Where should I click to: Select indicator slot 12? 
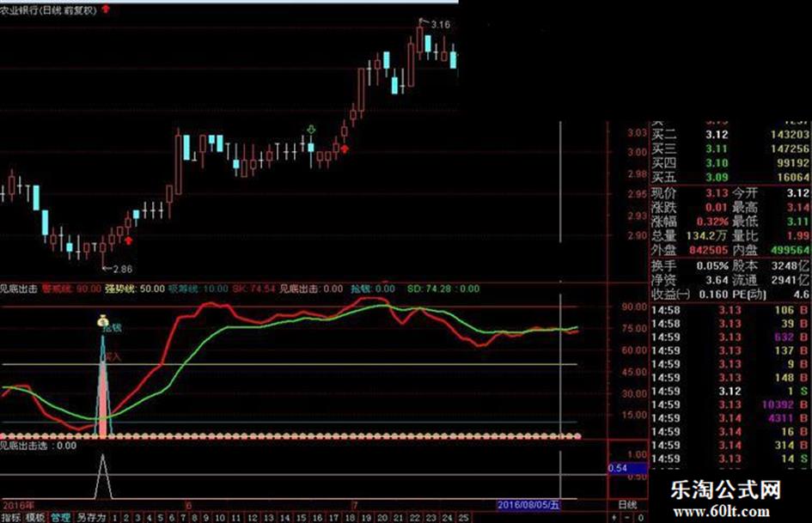tap(253, 517)
